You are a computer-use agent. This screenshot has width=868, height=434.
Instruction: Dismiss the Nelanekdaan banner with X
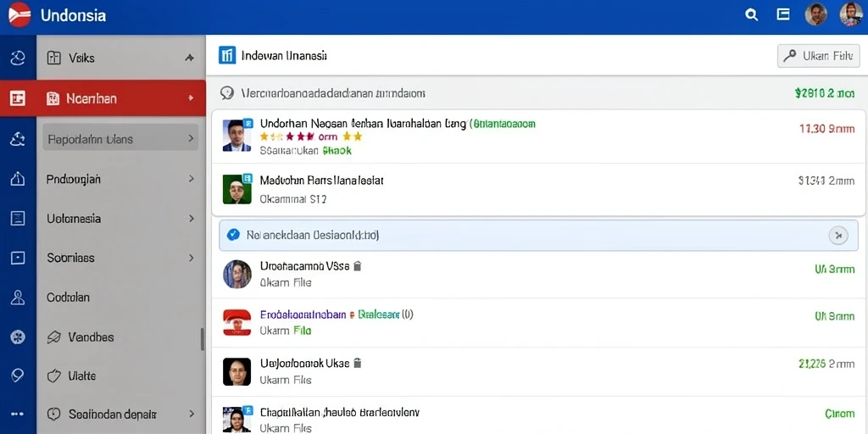click(838, 236)
